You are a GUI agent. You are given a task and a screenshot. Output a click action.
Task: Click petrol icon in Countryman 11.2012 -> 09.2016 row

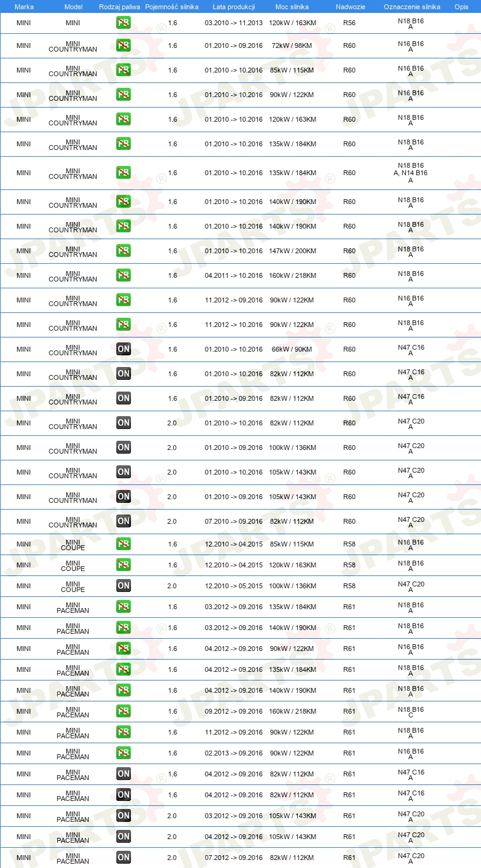coord(124,300)
